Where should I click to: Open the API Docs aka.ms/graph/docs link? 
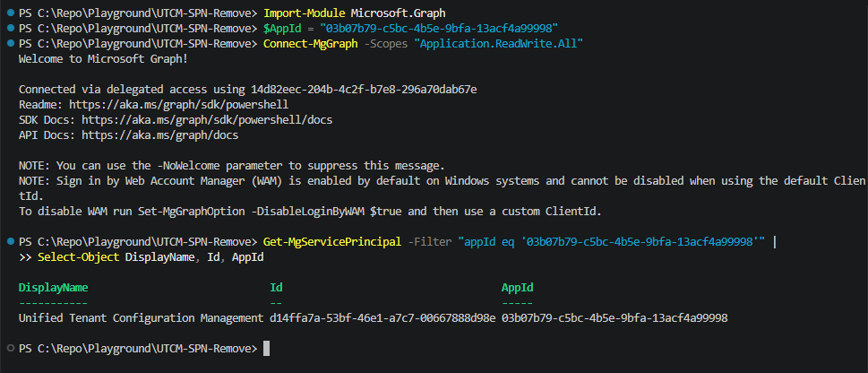point(159,135)
